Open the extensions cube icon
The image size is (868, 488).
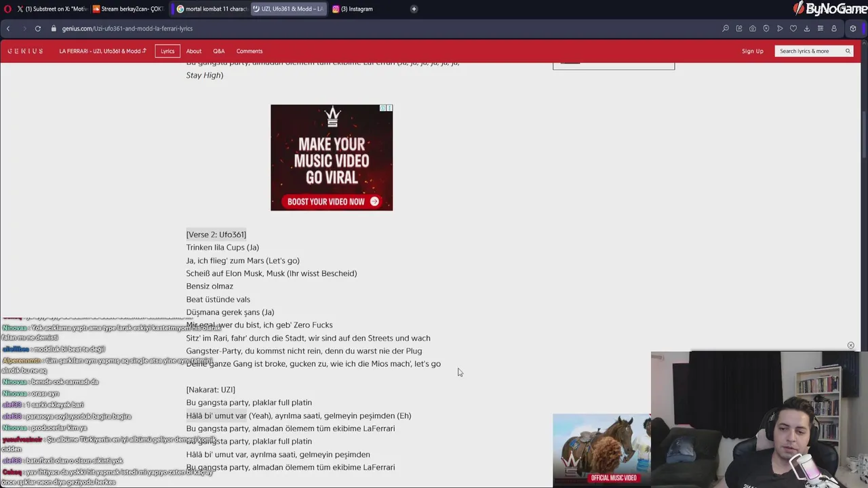tap(853, 28)
